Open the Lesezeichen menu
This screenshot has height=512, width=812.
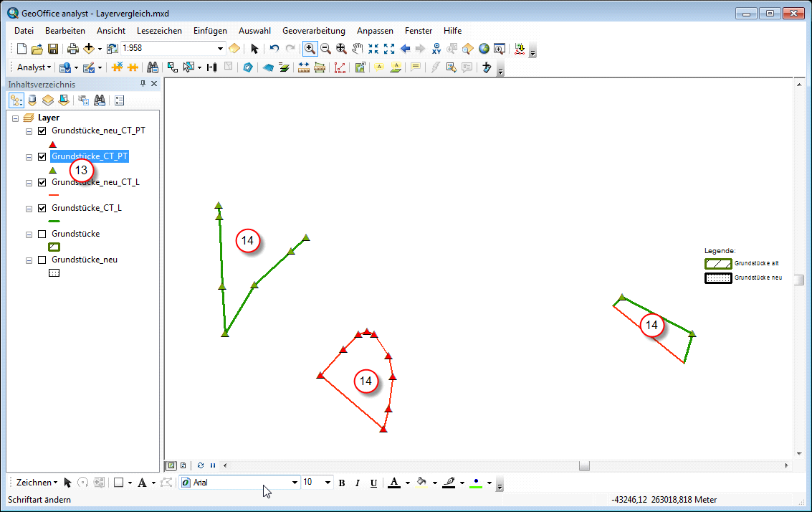tap(159, 31)
